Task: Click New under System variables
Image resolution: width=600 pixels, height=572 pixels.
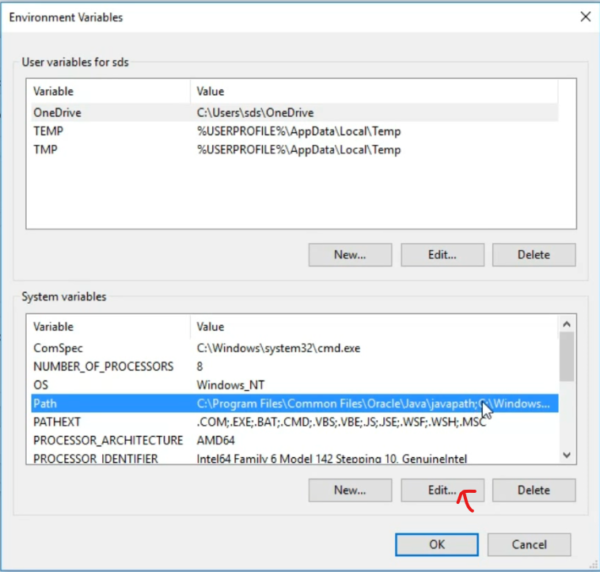Action: point(350,490)
